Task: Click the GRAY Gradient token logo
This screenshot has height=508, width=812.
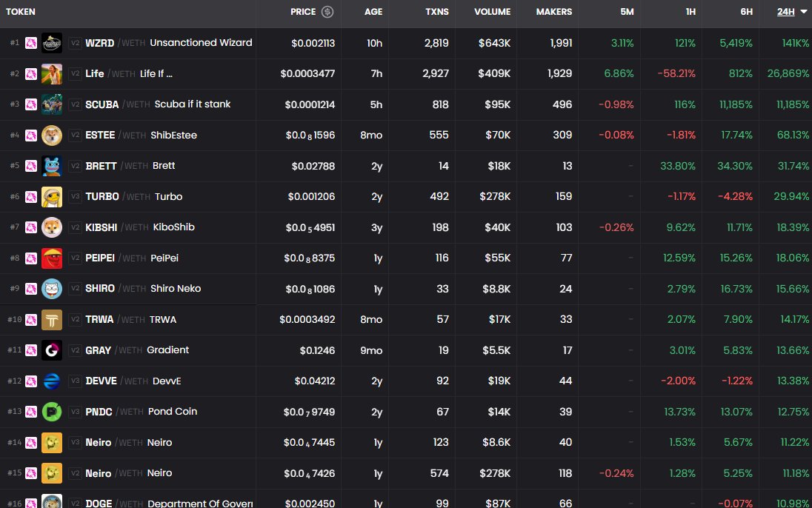Action: click(x=52, y=350)
